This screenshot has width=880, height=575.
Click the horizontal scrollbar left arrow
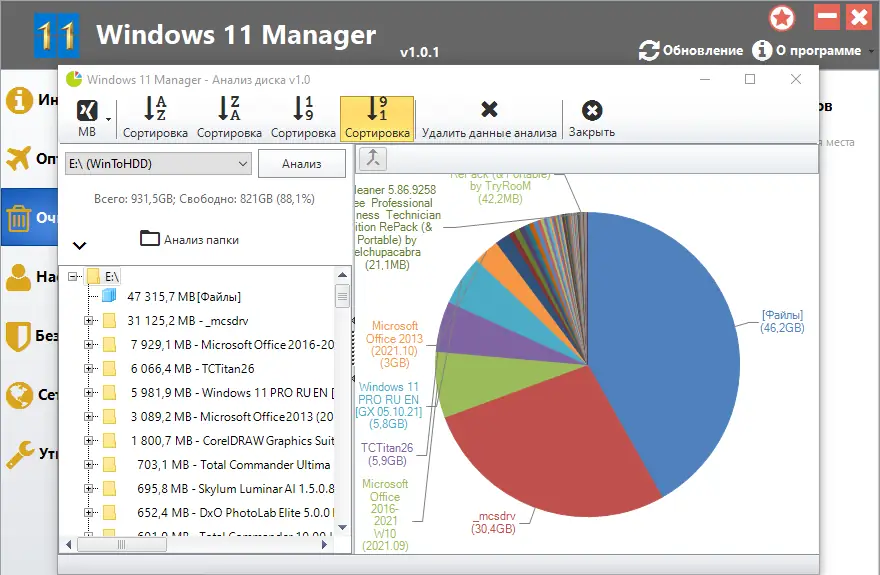pyautogui.click(x=68, y=545)
